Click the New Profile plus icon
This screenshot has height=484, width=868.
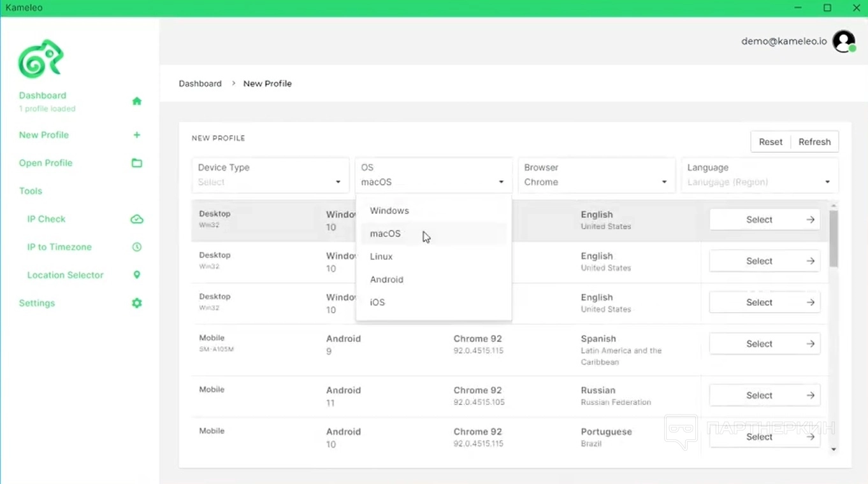click(x=136, y=135)
